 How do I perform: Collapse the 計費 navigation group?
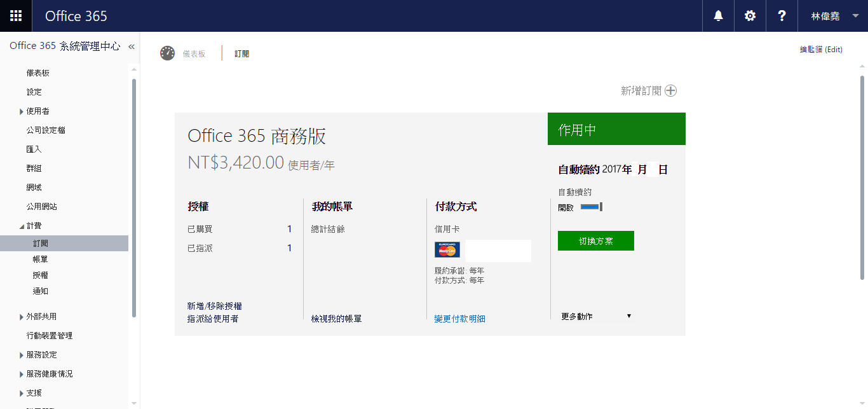click(x=22, y=226)
